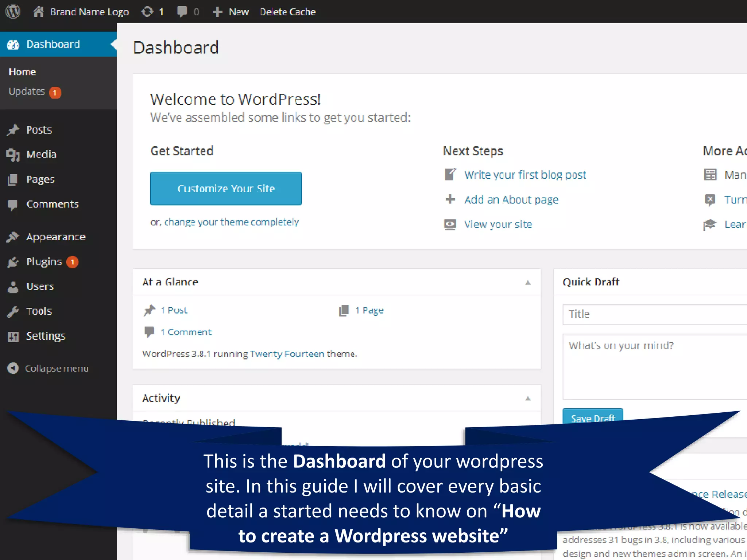Click the Save Draft button
Screen dimensions: 747x560
pyautogui.click(x=593, y=418)
